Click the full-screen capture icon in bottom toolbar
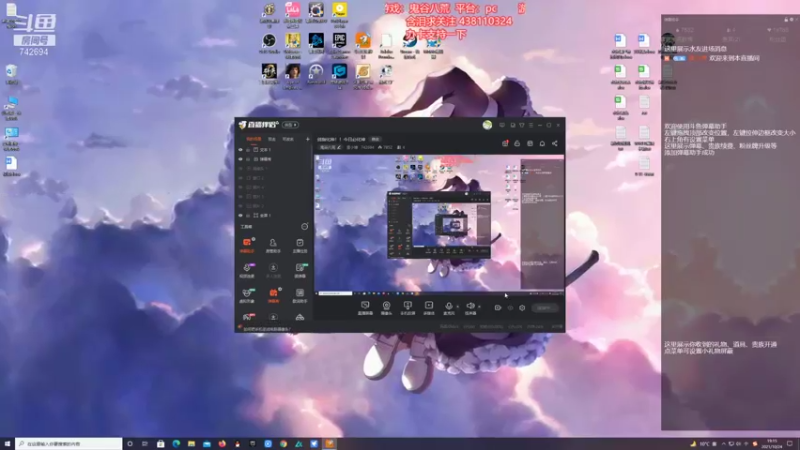Viewport: 800px width, 450px height. (x=408, y=308)
